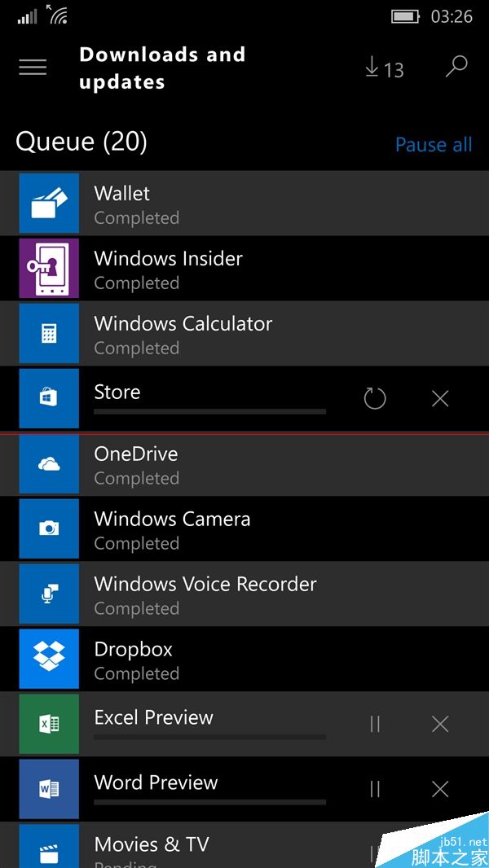Retry the Store update
Image resolution: width=489 pixels, height=868 pixels.
pyautogui.click(x=375, y=398)
